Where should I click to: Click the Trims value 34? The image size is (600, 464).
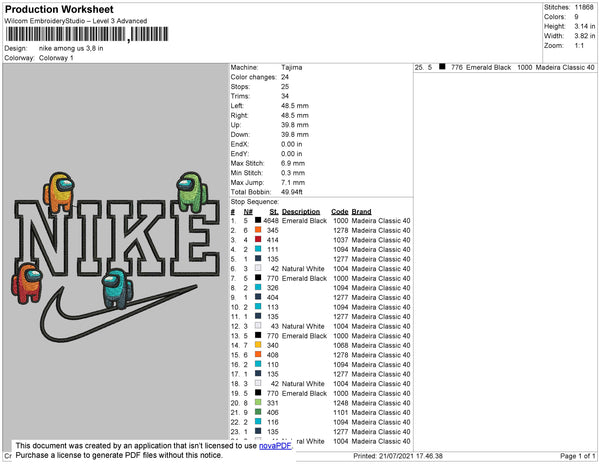coord(285,96)
